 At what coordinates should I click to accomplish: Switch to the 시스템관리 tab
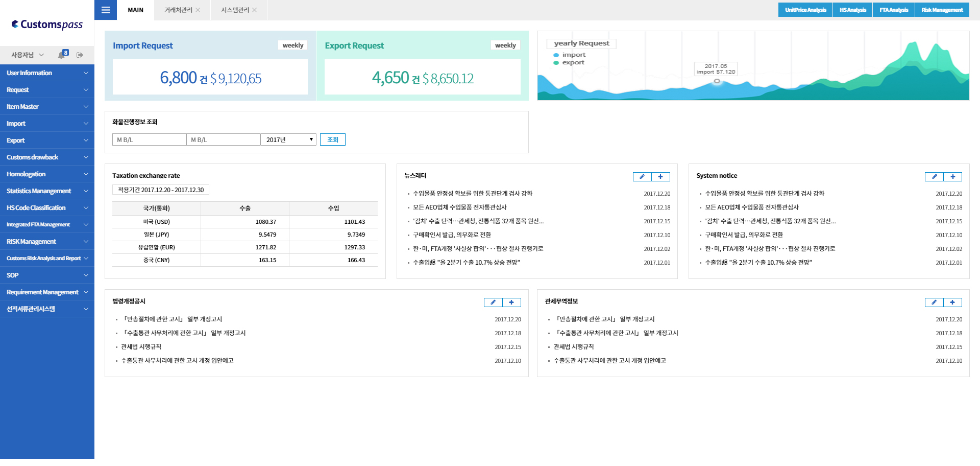(x=235, y=10)
